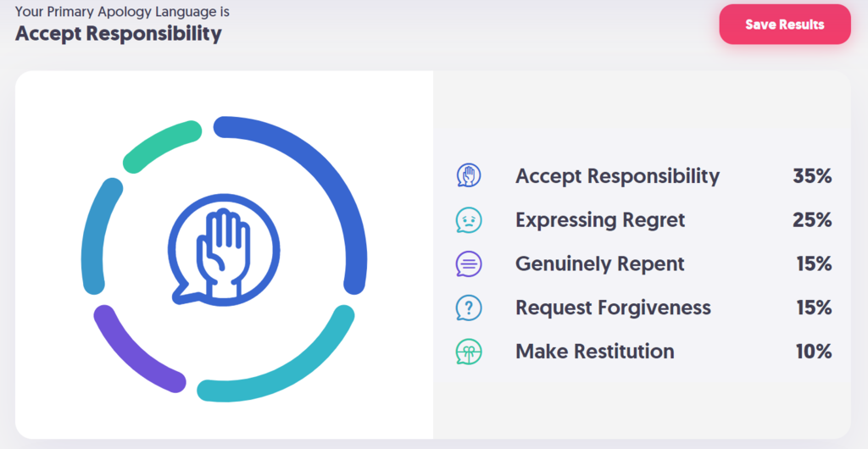Image resolution: width=868 pixels, height=449 pixels.
Task: Select the purple Genuinely Repent speech bubble icon
Action: point(469,263)
